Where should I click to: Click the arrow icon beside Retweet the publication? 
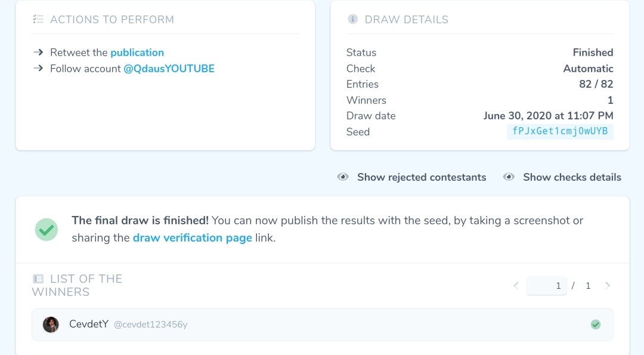(x=38, y=52)
